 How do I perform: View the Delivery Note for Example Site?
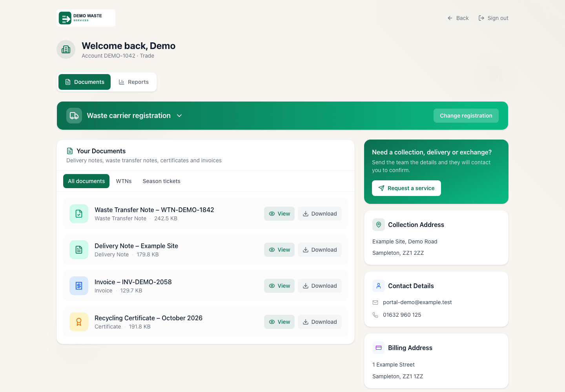click(279, 250)
